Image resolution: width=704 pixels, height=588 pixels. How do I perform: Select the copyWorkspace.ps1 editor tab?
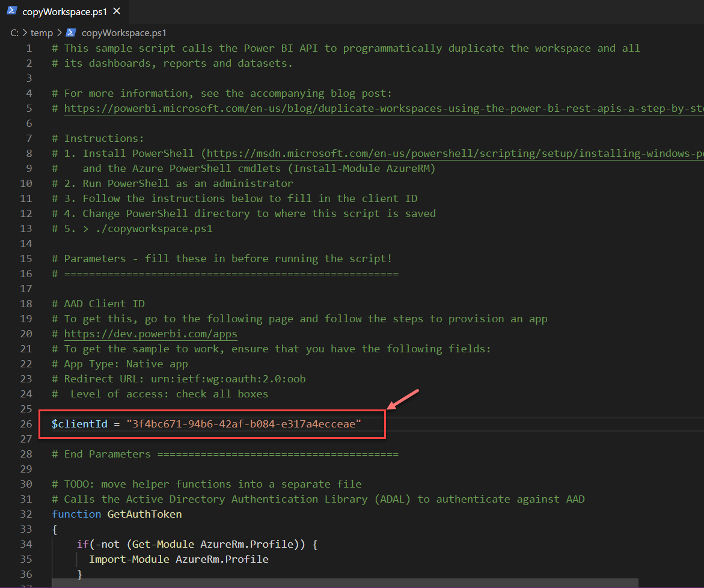click(x=64, y=11)
